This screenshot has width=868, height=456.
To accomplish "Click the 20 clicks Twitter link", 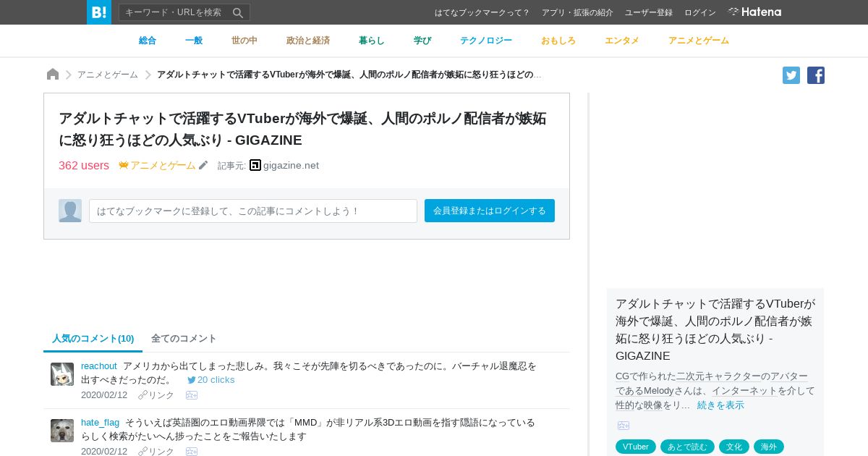I will 211,380.
